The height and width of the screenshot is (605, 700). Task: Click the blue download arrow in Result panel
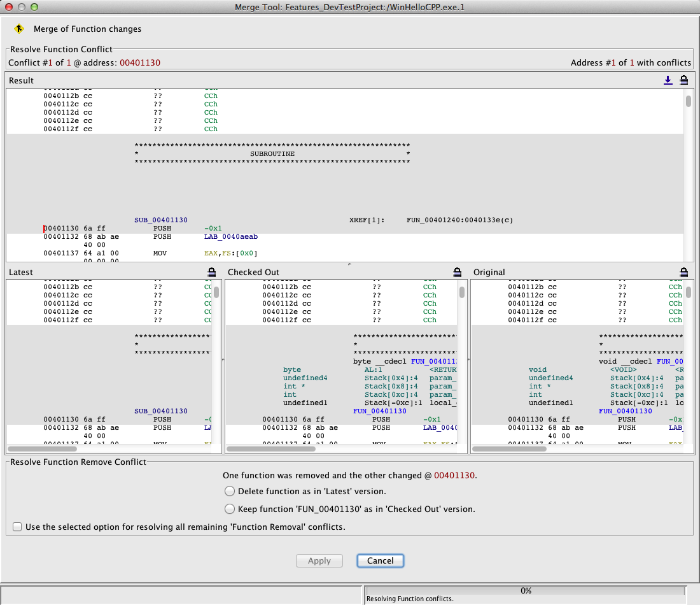[668, 80]
